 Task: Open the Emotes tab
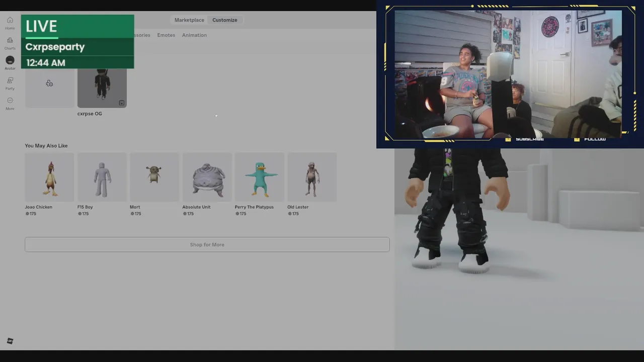[x=166, y=35]
